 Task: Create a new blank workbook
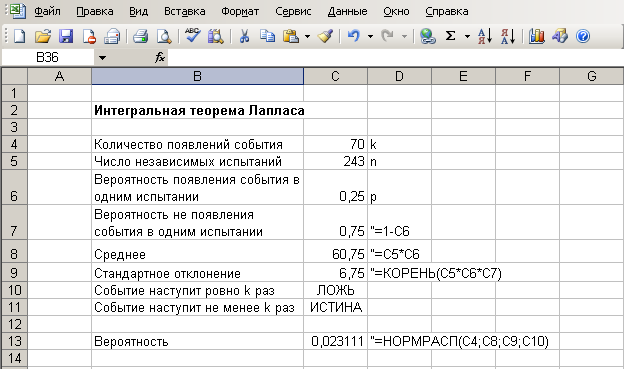point(19,36)
